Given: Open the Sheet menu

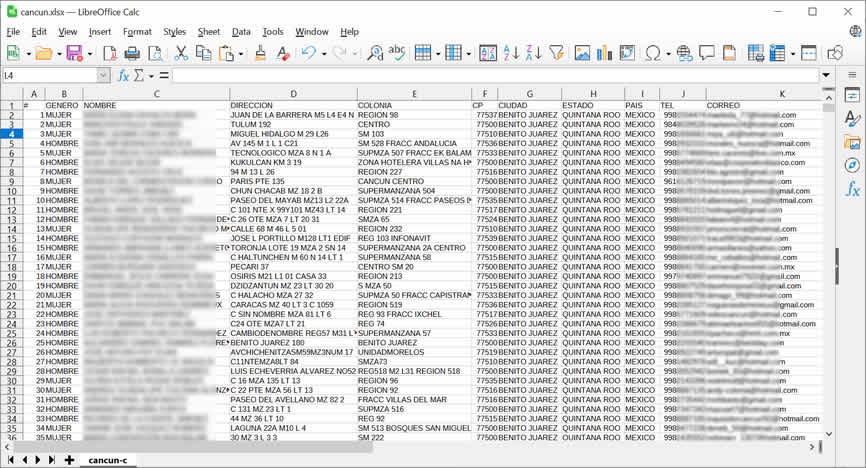Looking at the screenshot, I should point(209,32).
